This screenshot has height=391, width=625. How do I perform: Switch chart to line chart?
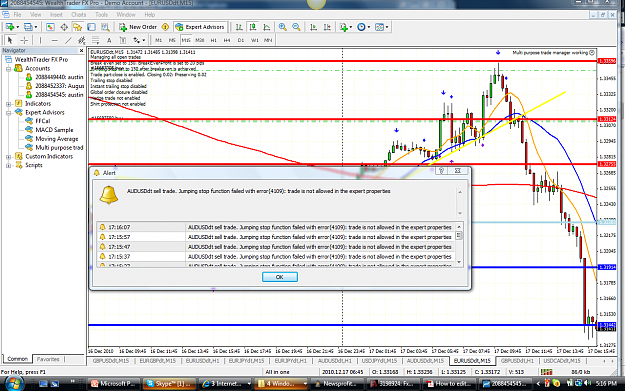pos(267,27)
